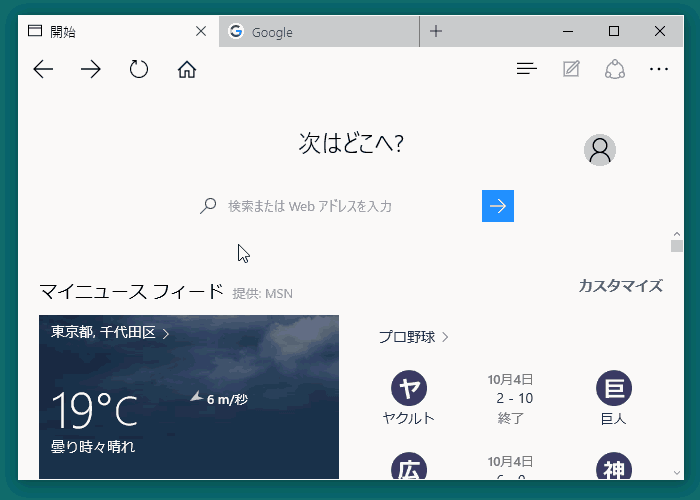Click the ヤクルト team icon
700x500 pixels.
[409, 388]
